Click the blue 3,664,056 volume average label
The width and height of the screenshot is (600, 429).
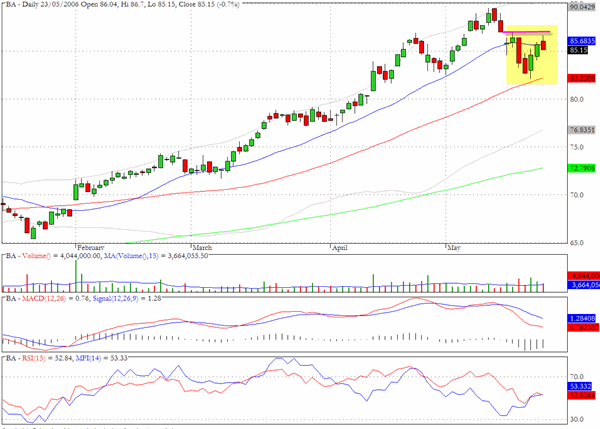584,285
